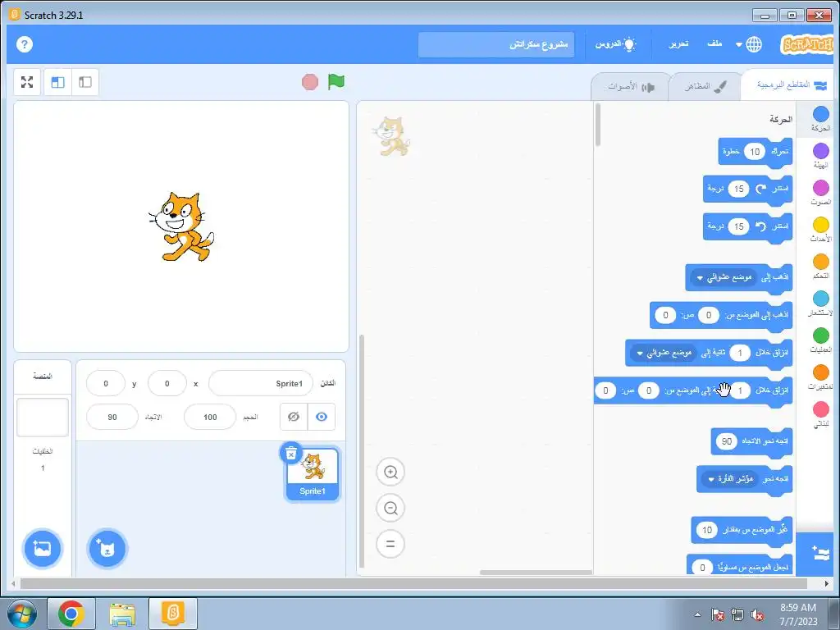The width and height of the screenshot is (840, 630).
Task: Click the blocks palette vertical scrollbar
Action: pyautogui.click(x=598, y=125)
